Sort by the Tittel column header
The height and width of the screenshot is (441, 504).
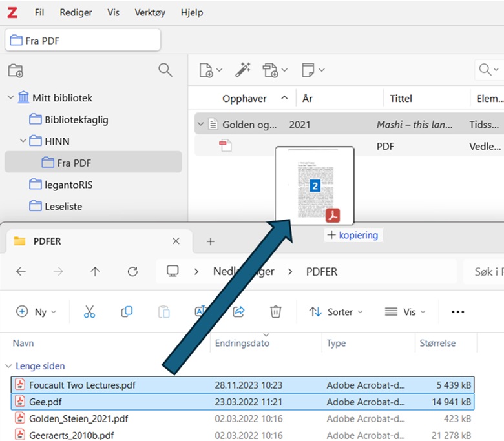[x=401, y=98]
